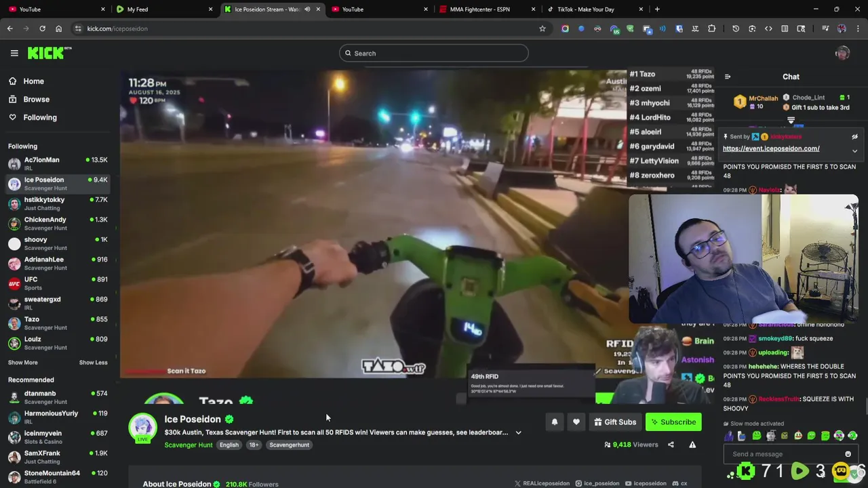Open browser home page
The image size is (868, 488).
point(58,28)
